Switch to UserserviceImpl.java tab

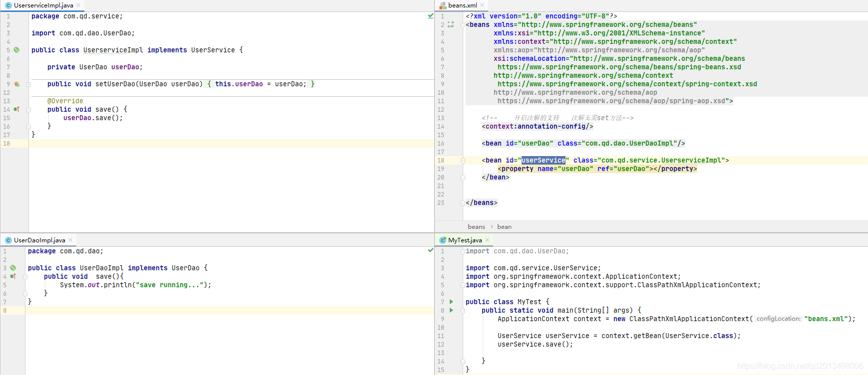[x=43, y=5]
